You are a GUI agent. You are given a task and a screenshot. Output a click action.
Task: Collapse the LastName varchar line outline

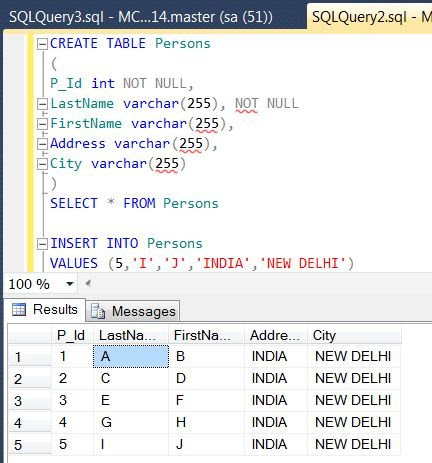42,104
